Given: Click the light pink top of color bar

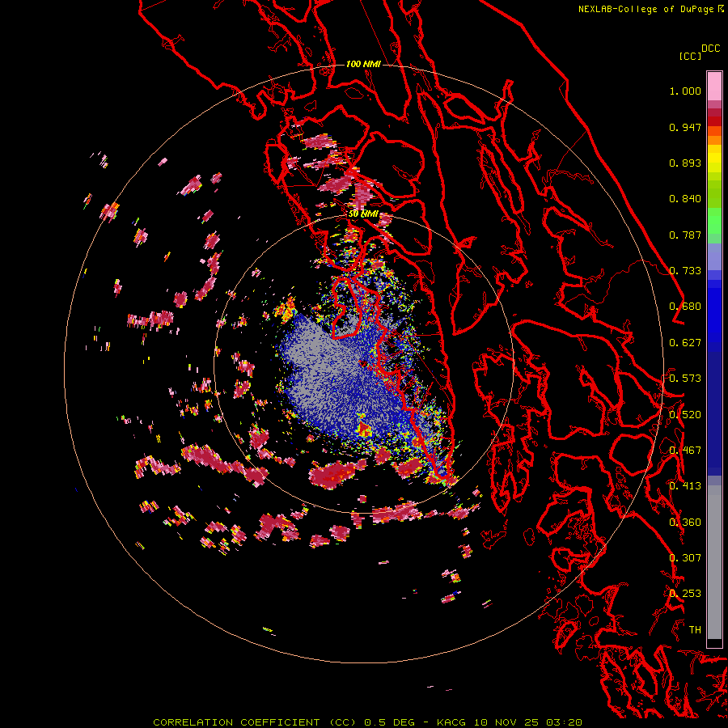Looking at the screenshot, I should (714, 87).
